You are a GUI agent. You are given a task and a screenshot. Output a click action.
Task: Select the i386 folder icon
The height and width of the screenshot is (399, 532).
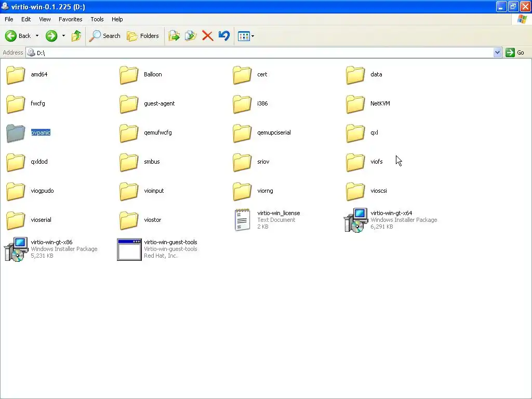tap(242, 104)
